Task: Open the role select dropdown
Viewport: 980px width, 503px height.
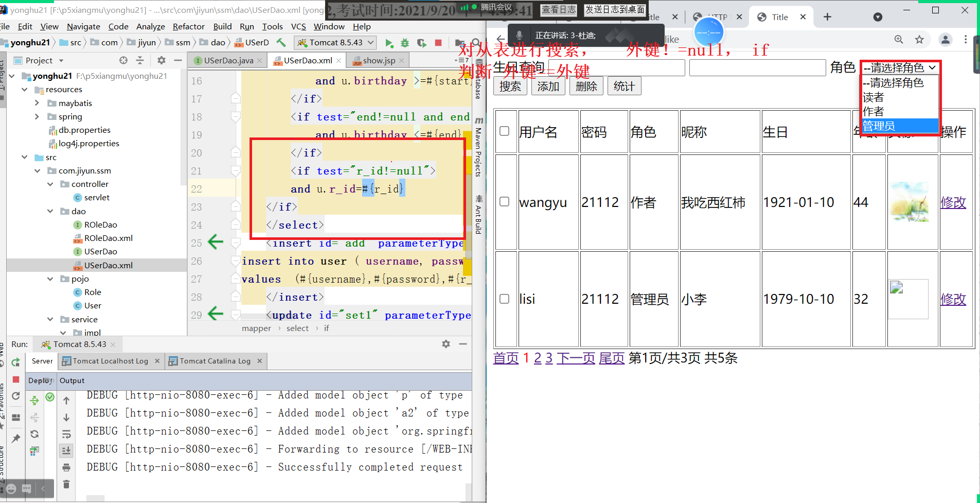Action: pos(900,67)
